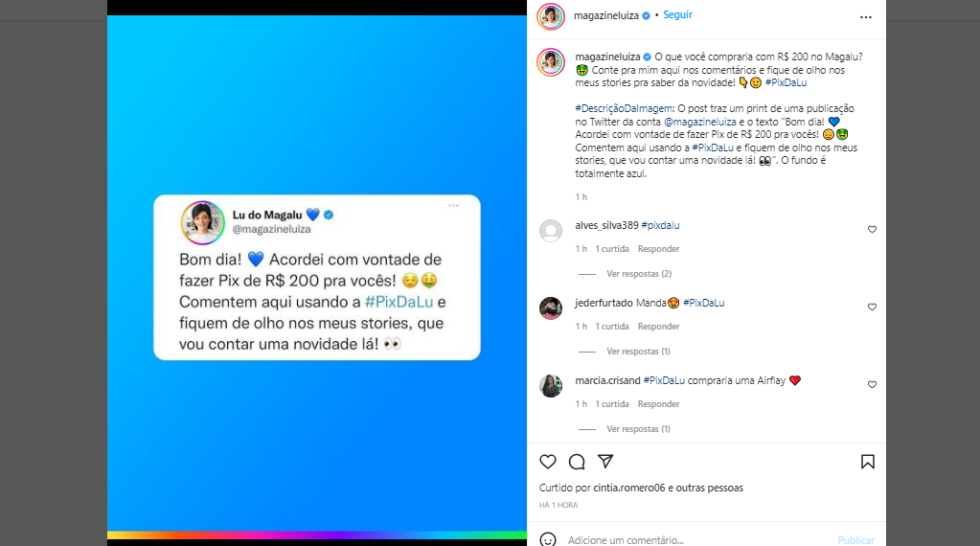Viewport: 980px width, 546px height.
Task: Like alves_silva389's comment
Action: [x=872, y=229]
